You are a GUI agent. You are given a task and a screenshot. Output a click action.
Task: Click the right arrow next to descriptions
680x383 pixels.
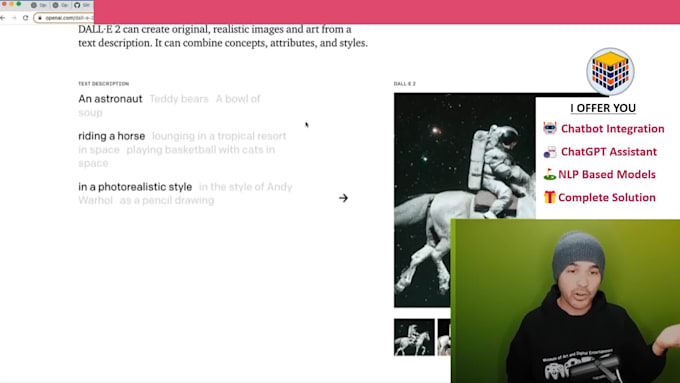pos(343,198)
